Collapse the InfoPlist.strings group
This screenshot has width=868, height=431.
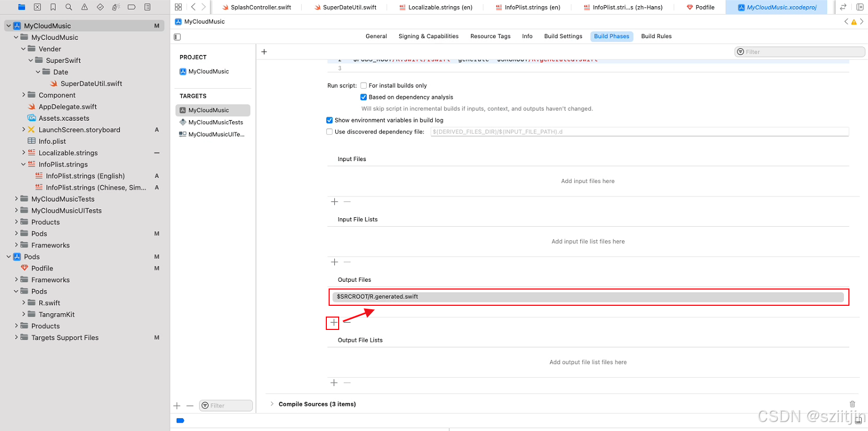(x=24, y=164)
